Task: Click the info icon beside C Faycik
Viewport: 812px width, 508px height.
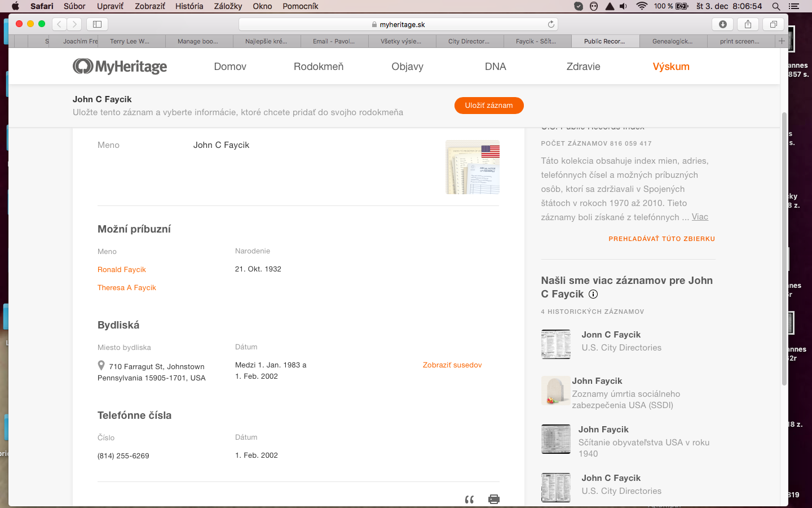Action: coord(593,294)
